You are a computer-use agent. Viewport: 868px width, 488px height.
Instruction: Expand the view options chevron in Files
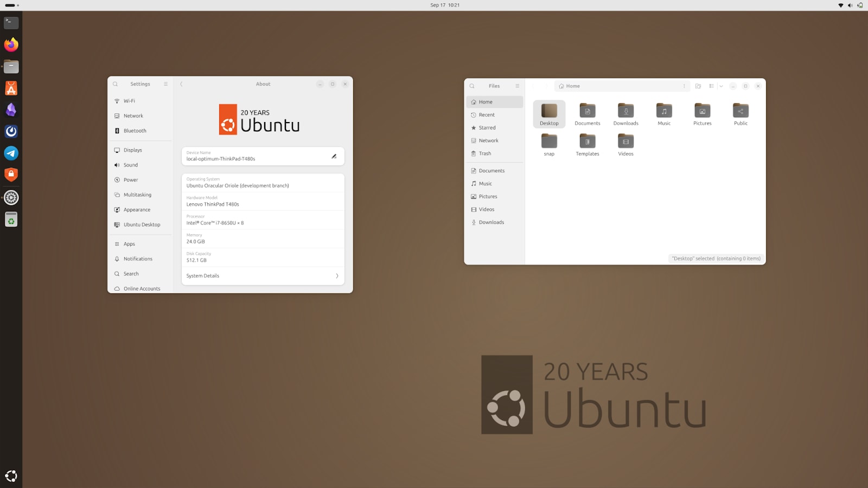click(x=721, y=86)
